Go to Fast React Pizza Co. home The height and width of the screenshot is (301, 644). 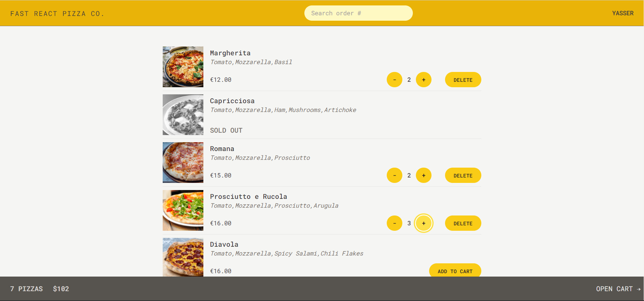coord(57,14)
